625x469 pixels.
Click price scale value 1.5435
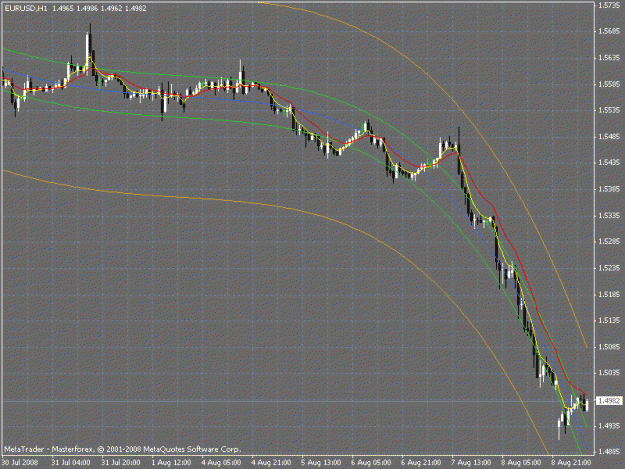tap(609, 163)
